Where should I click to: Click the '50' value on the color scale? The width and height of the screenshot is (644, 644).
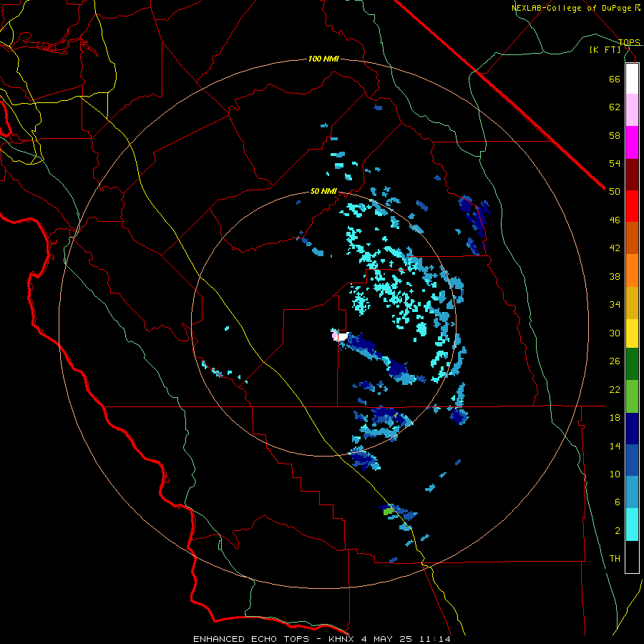(x=615, y=192)
